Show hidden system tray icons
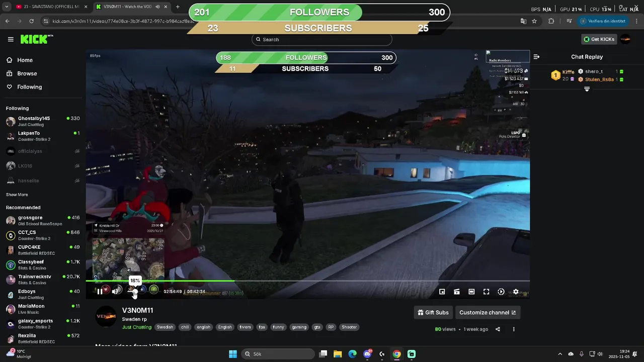 pos(560,354)
